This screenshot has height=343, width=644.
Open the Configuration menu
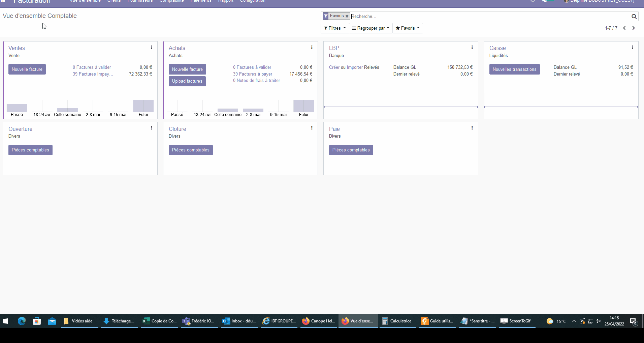253,1
